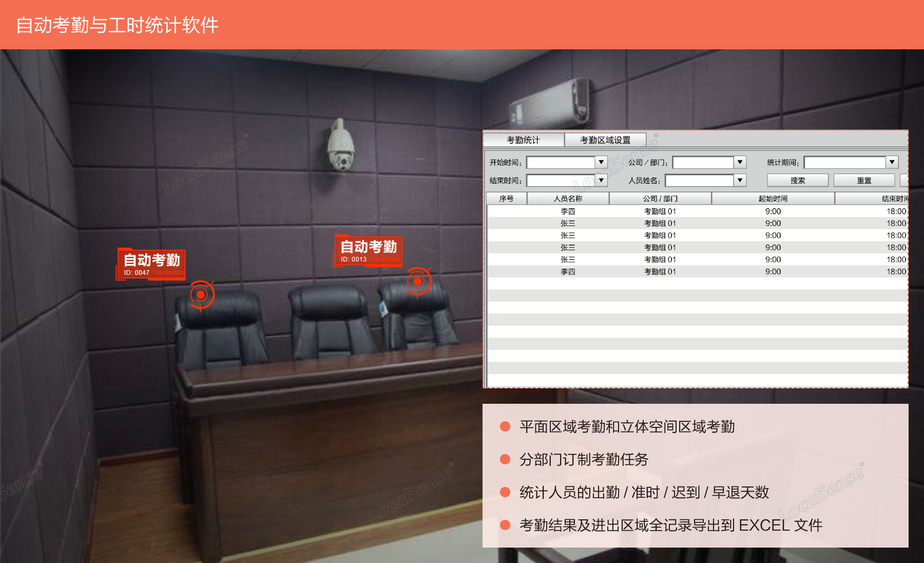Open the 公司/部门 filter dropdown

click(740, 162)
